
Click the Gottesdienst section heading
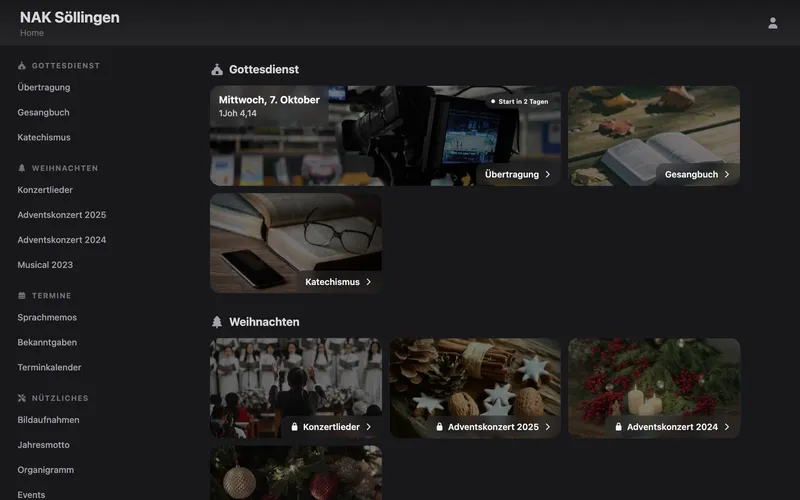[264, 69]
